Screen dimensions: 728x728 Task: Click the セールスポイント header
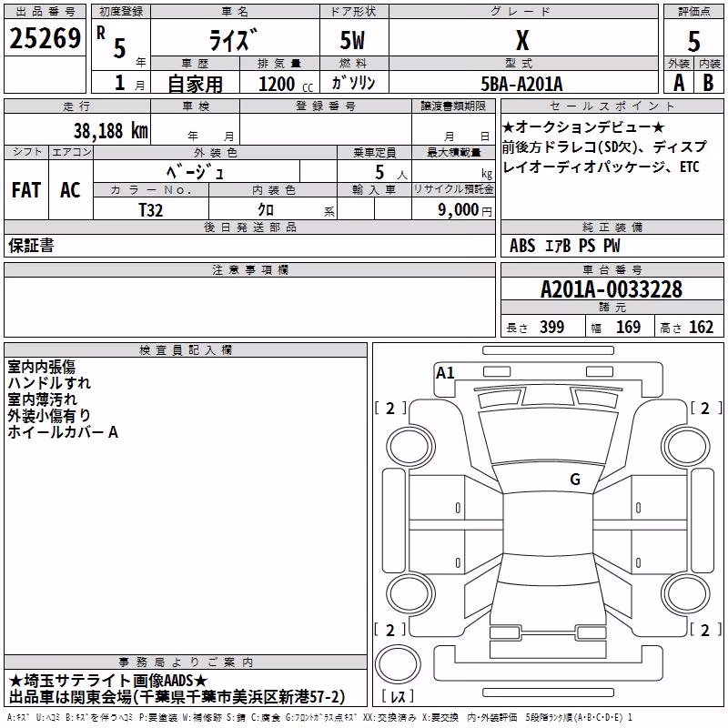click(x=612, y=106)
